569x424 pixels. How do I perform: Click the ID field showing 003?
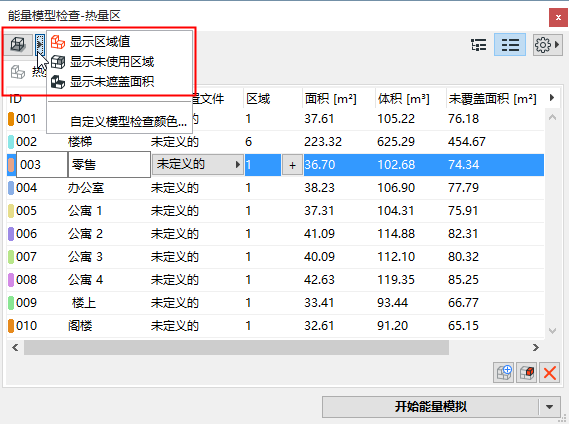pyautogui.click(x=42, y=165)
